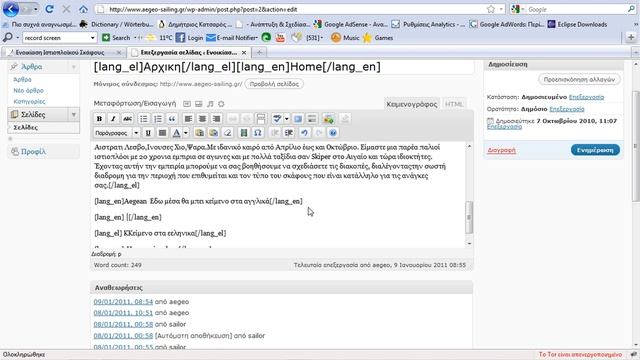The height and width of the screenshot is (360, 640).
Task: Collapse the Σελίδες sidebar menu arrow
Action: pos(74,115)
